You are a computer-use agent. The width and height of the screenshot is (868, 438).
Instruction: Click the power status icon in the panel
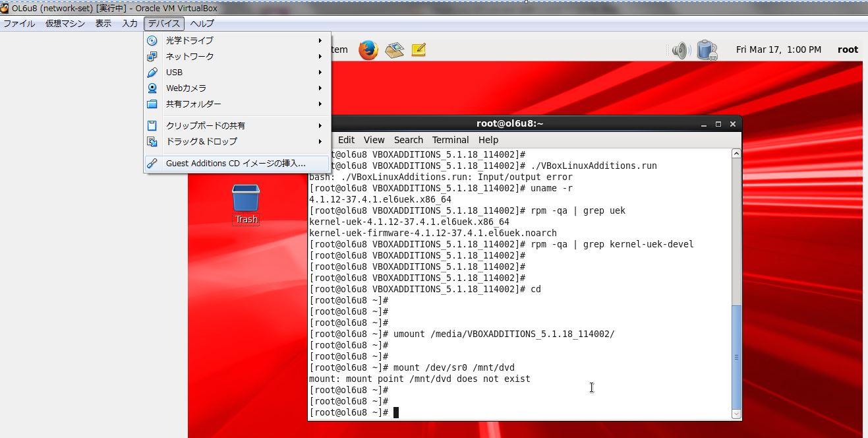click(x=707, y=49)
